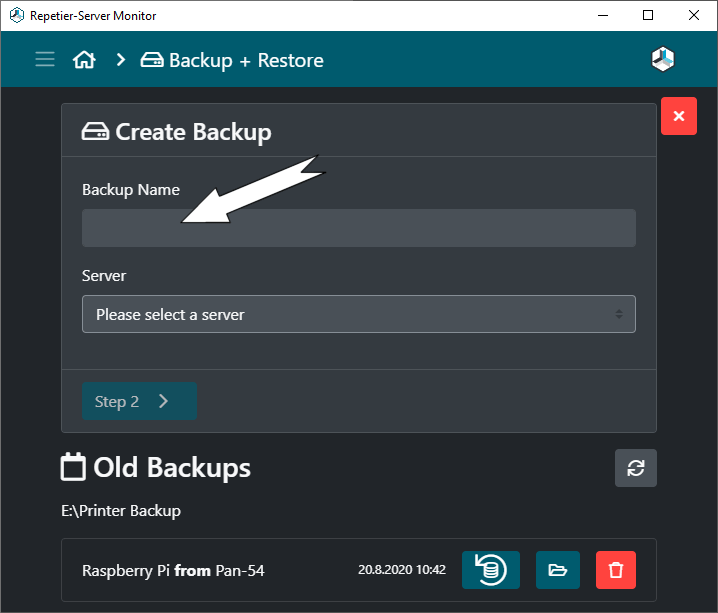
Task: Click the Backup + Restore breadcrumb title
Action: (232, 60)
